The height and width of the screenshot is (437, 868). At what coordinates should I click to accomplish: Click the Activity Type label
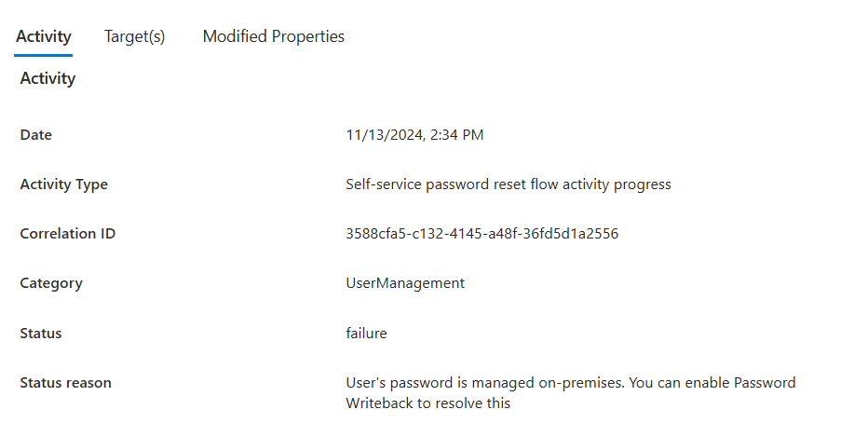63,184
